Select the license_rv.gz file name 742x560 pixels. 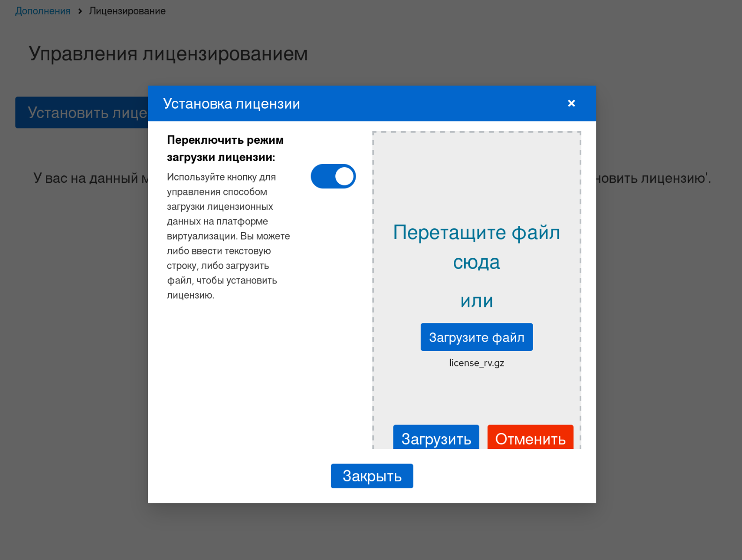click(476, 363)
